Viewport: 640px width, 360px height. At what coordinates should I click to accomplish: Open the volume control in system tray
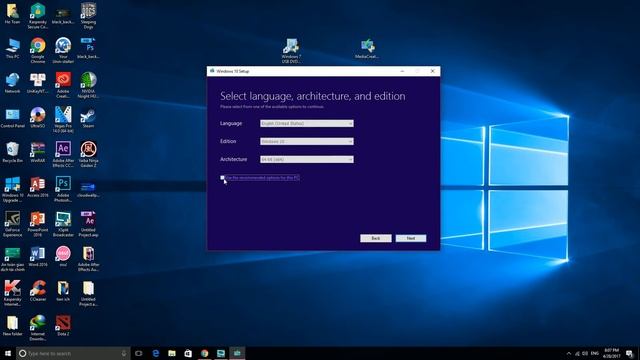(585, 353)
